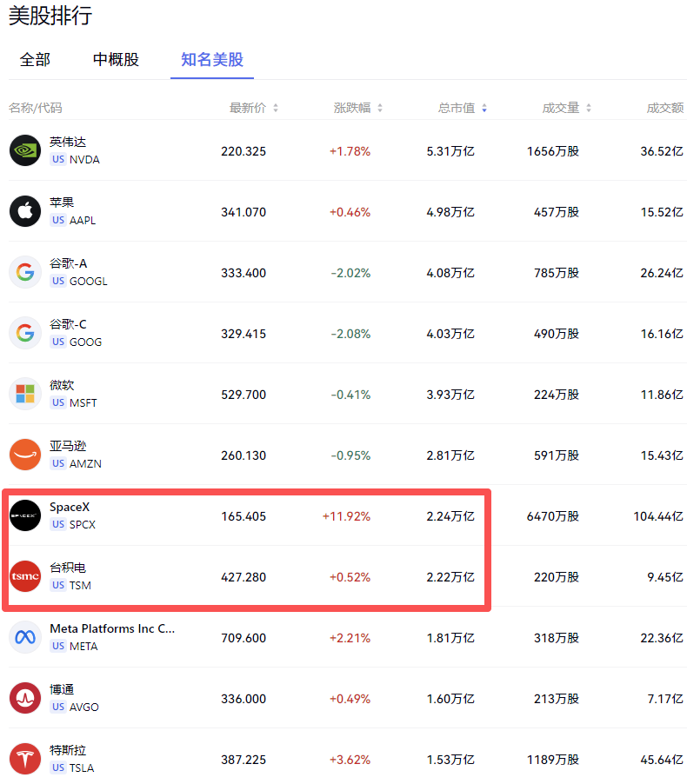Click the Amazon logo icon
This screenshot has width=687, height=784.
pyautogui.click(x=25, y=455)
